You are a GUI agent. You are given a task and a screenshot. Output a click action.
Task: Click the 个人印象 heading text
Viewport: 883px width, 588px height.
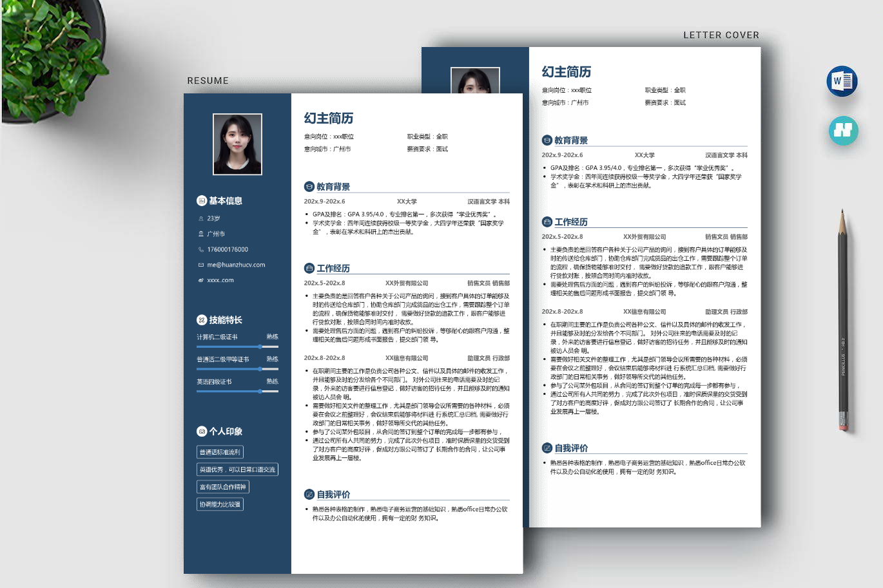point(226,432)
